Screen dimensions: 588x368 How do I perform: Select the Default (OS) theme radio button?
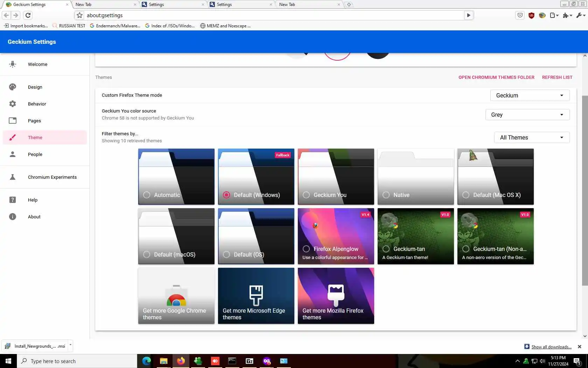[x=226, y=254]
